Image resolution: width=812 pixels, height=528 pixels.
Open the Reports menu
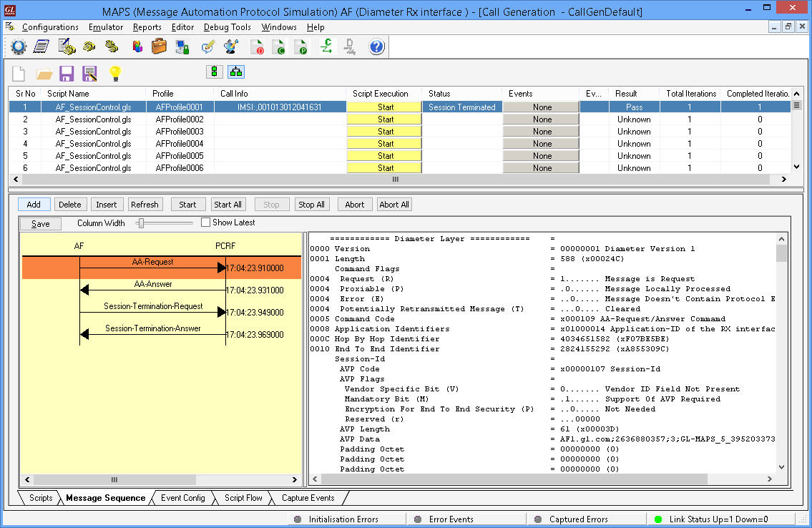click(x=147, y=27)
